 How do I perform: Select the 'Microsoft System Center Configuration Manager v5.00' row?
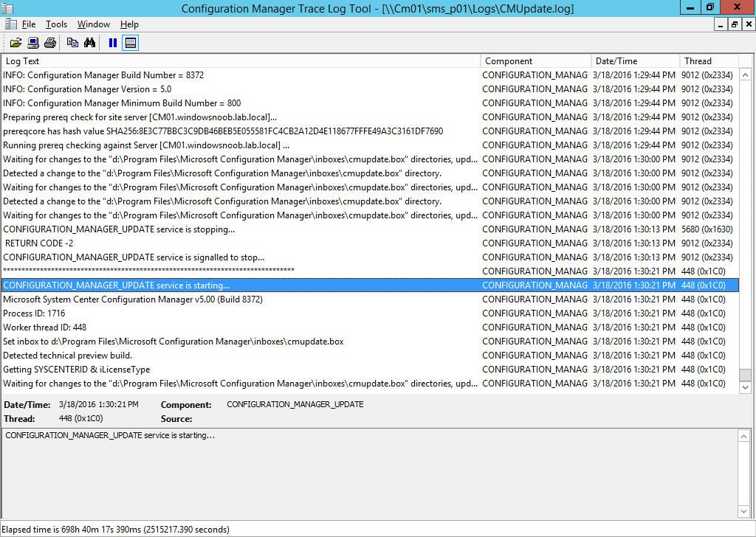(x=370, y=299)
